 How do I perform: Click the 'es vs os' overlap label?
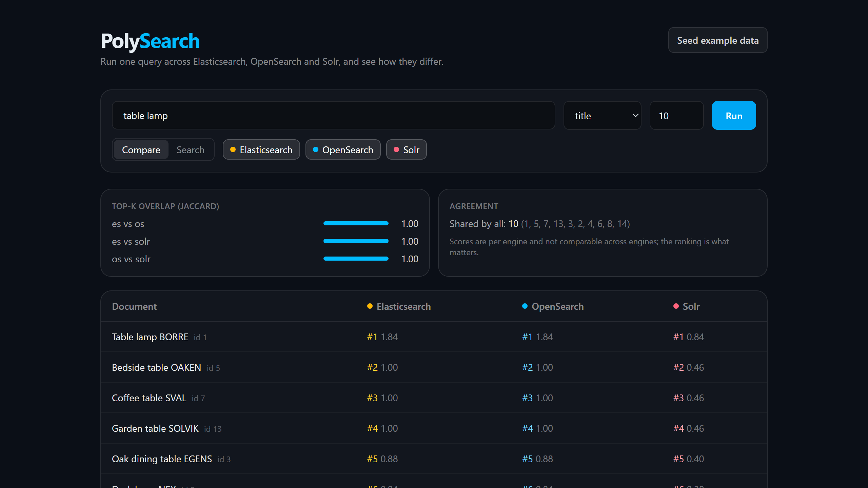pyautogui.click(x=128, y=224)
